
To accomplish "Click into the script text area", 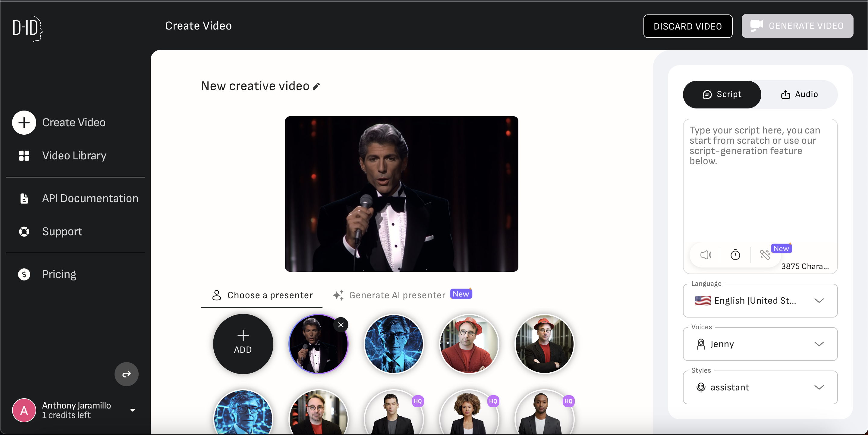I will [x=760, y=189].
